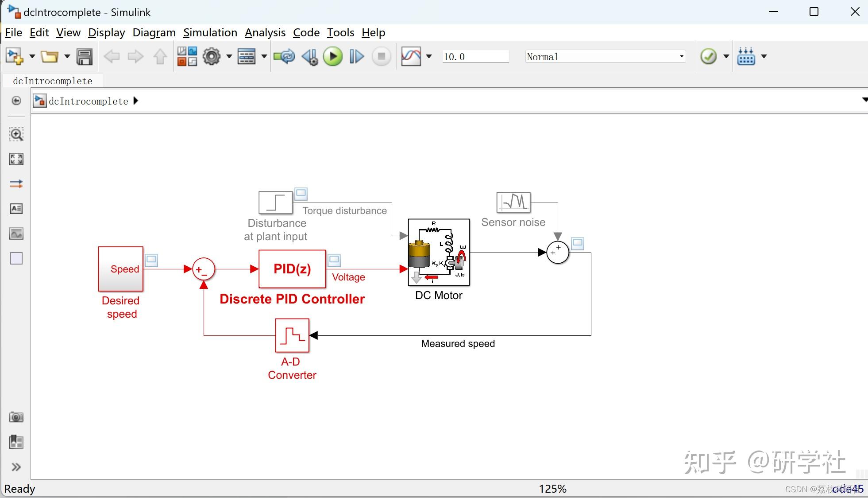Select the Discrete PID Controller block
Viewport: 868px width, 498px height.
[x=292, y=269]
